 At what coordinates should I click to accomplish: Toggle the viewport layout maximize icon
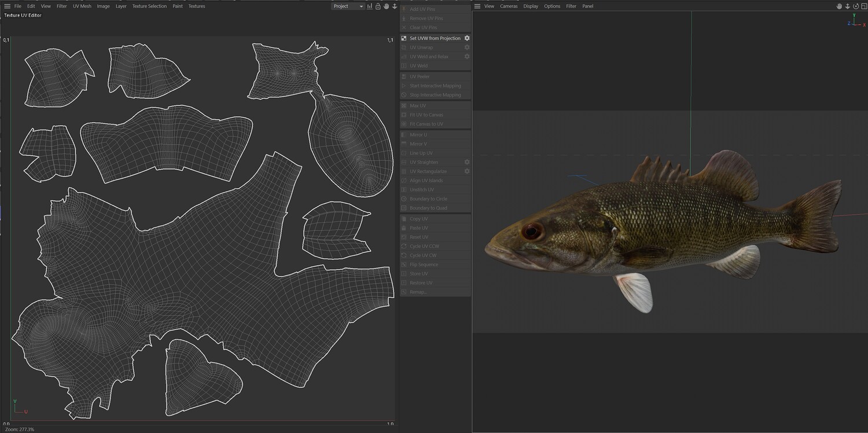863,6
